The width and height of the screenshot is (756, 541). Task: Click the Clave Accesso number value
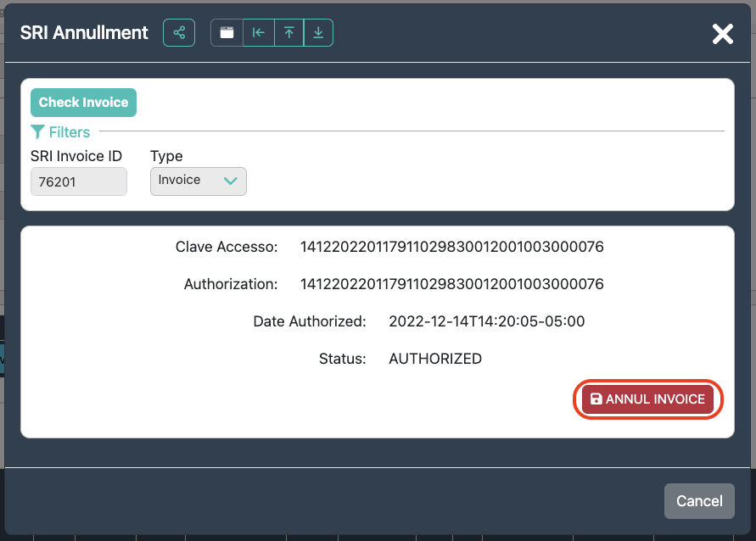tap(451, 248)
